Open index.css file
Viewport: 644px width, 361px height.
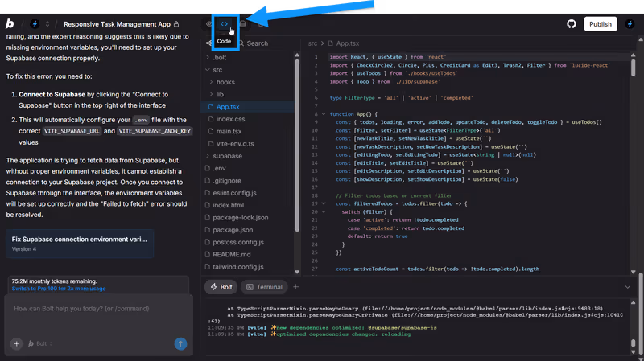[x=230, y=119]
